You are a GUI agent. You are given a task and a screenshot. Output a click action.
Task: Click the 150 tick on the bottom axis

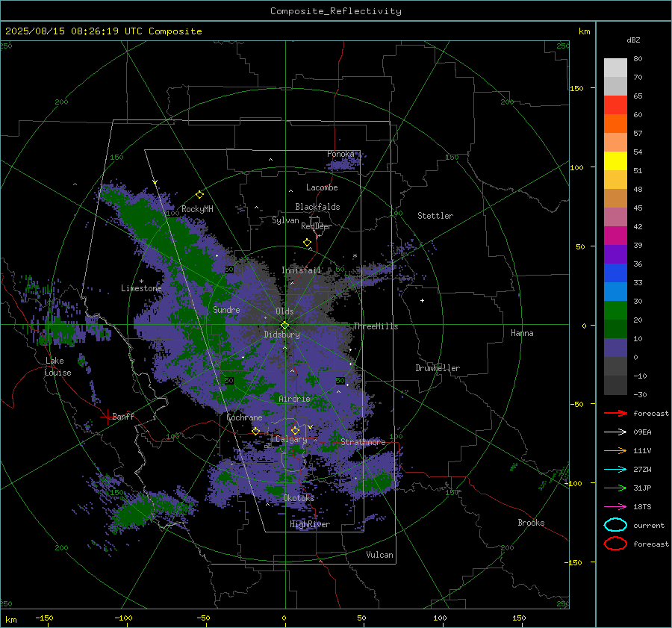click(519, 618)
